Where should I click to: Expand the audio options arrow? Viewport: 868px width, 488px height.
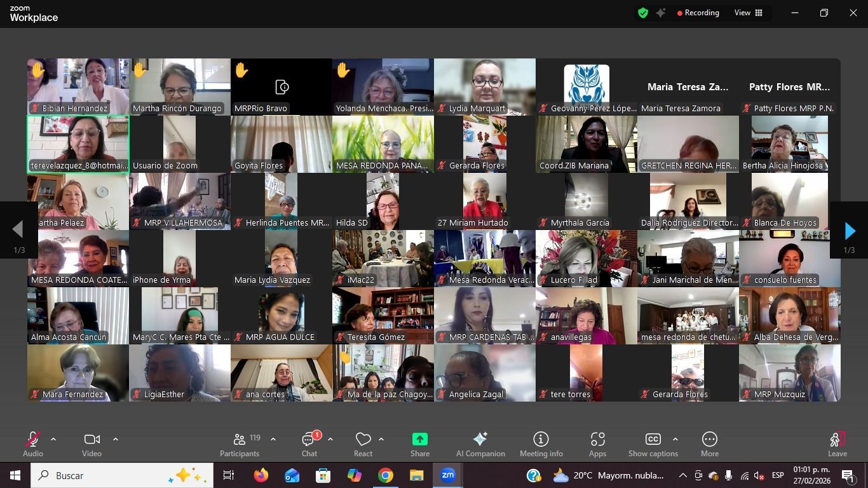tap(53, 439)
